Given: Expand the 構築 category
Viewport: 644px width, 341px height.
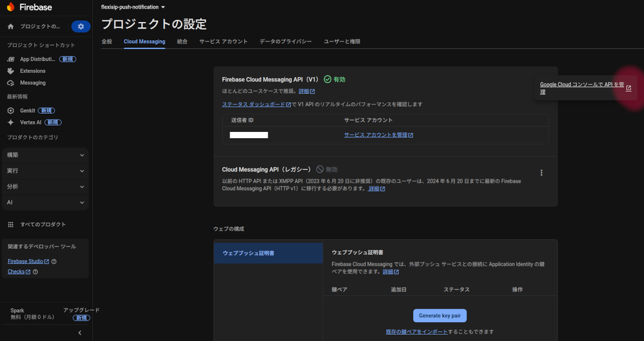Looking at the screenshot, I should click(x=45, y=155).
